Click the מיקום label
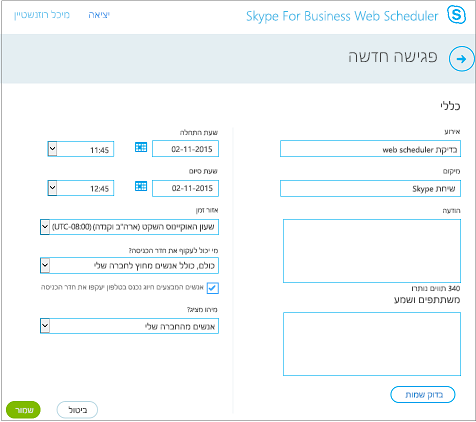476x422 pixels. pos(452,171)
